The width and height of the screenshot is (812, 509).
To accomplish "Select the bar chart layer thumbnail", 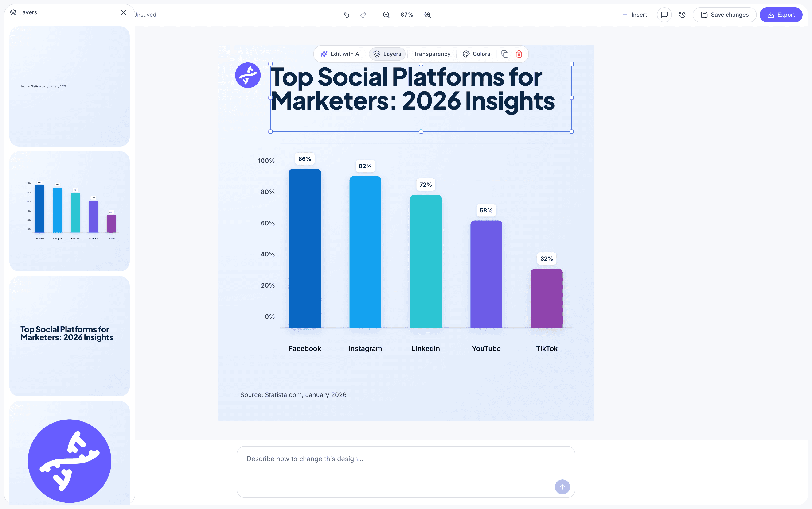I will pyautogui.click(x=69, y=211).
